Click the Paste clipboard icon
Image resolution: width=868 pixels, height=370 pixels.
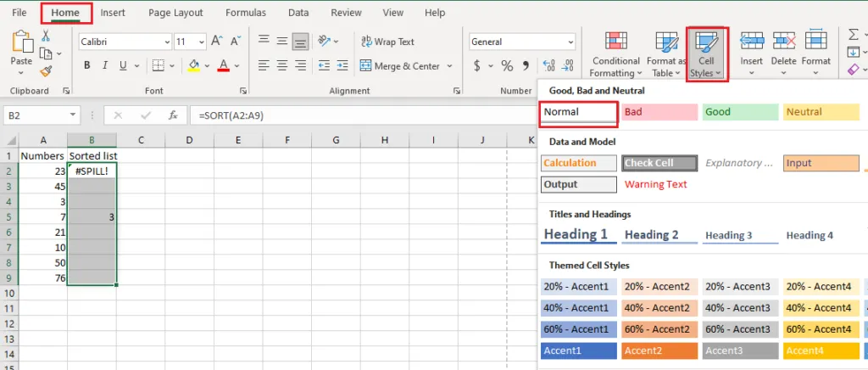(21, 42)
